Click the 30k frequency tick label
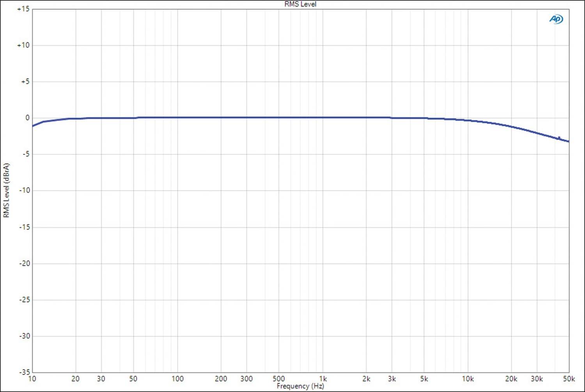This screenshot has width=585, height=392. [x=537, y=379]
